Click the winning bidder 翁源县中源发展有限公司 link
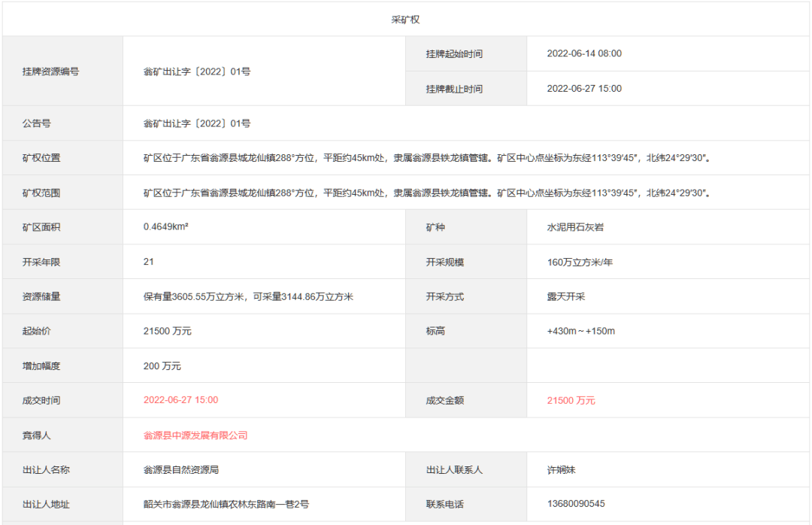812x525 pixels. point(195,435)
